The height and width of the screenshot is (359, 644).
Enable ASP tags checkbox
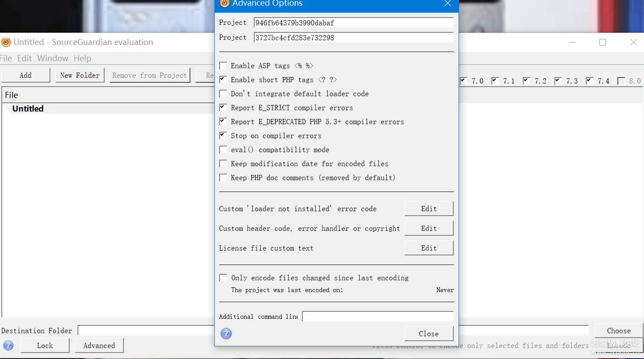(223, 66)
